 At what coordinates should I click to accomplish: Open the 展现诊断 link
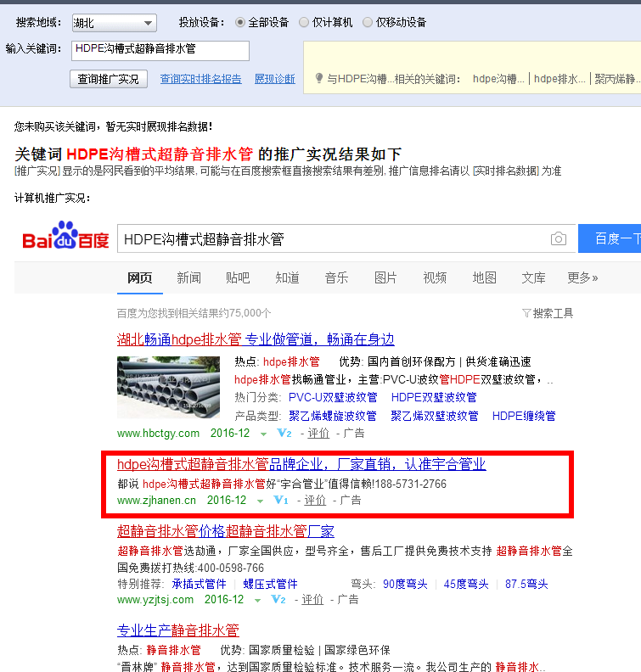(275, 79)
